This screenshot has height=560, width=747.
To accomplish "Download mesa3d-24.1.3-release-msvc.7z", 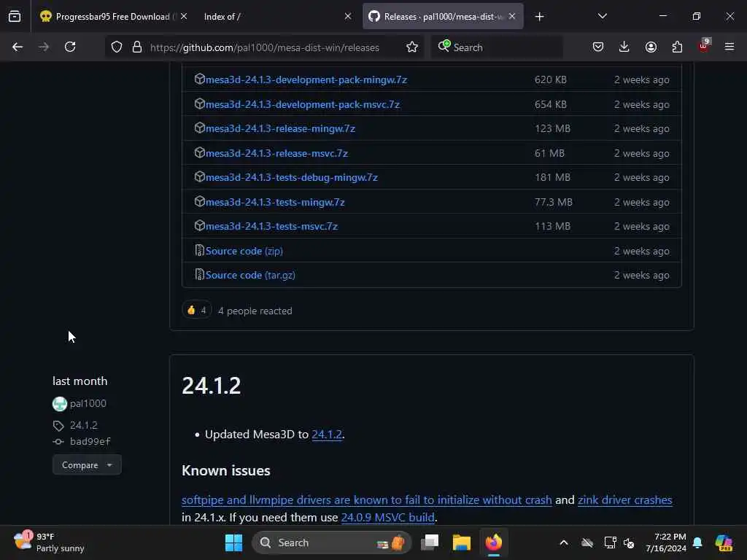I will coord(276,153).
